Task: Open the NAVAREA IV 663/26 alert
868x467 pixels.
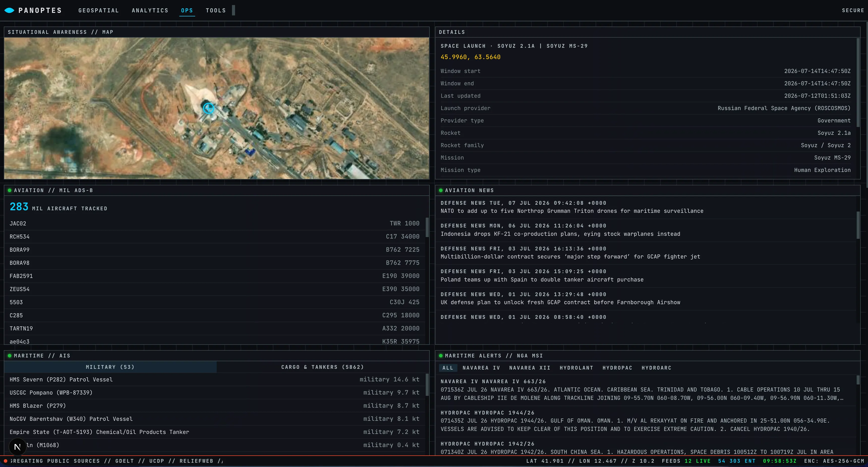Action: (645, 390)
